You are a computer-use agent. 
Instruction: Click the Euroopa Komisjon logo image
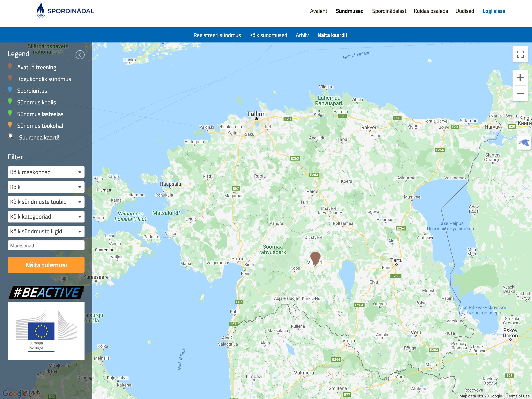tap(46, 331)
